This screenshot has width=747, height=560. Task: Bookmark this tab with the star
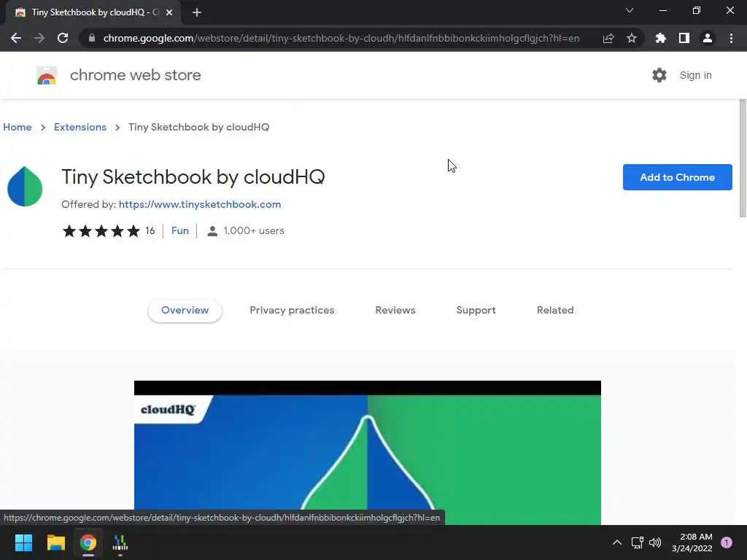click(632, 38)
